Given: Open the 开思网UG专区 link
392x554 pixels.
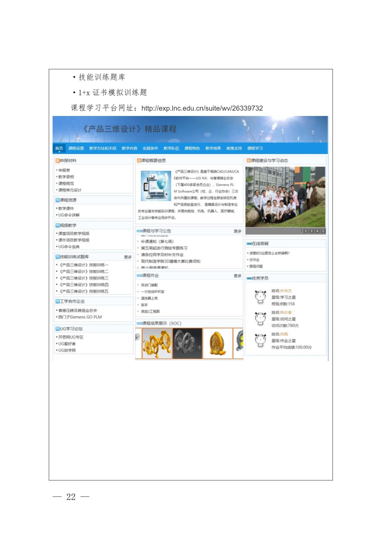Looking at the screenshot, I should tap(71, 337).
